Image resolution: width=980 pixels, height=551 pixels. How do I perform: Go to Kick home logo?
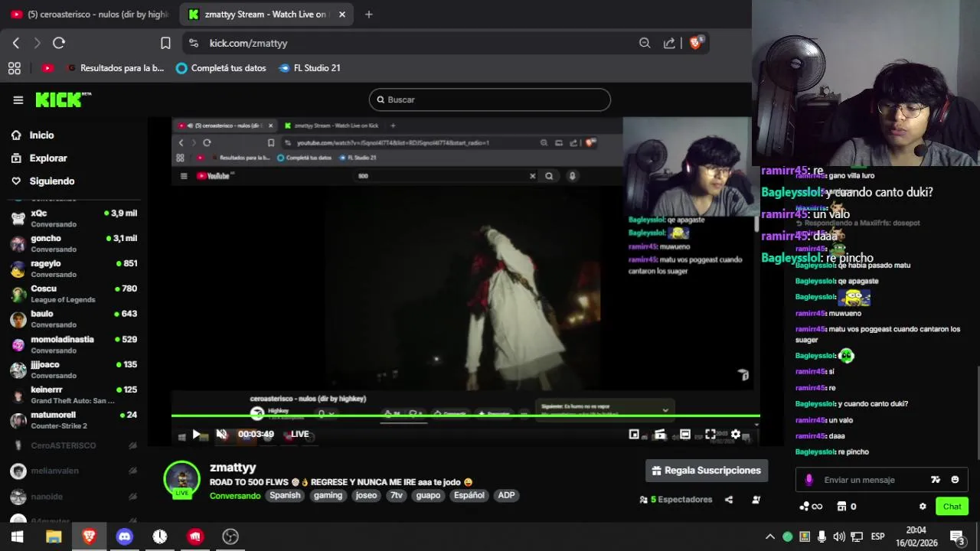pyautogui.click(x=63, y=99)
